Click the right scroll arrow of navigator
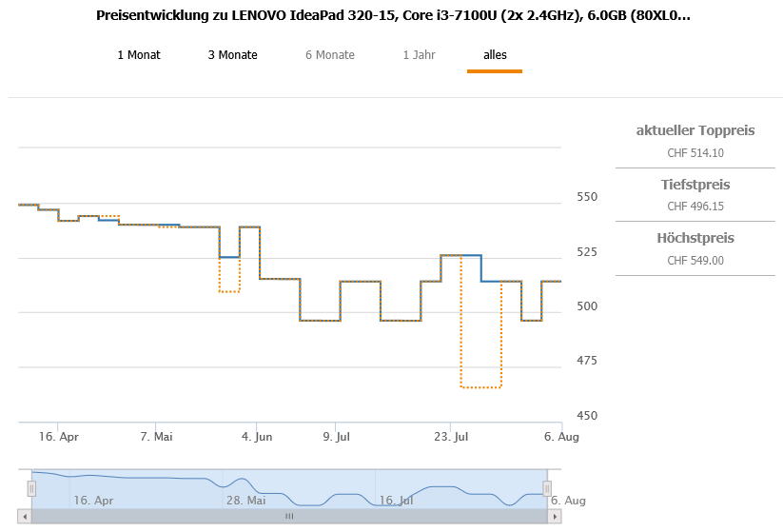 [556, 516]
